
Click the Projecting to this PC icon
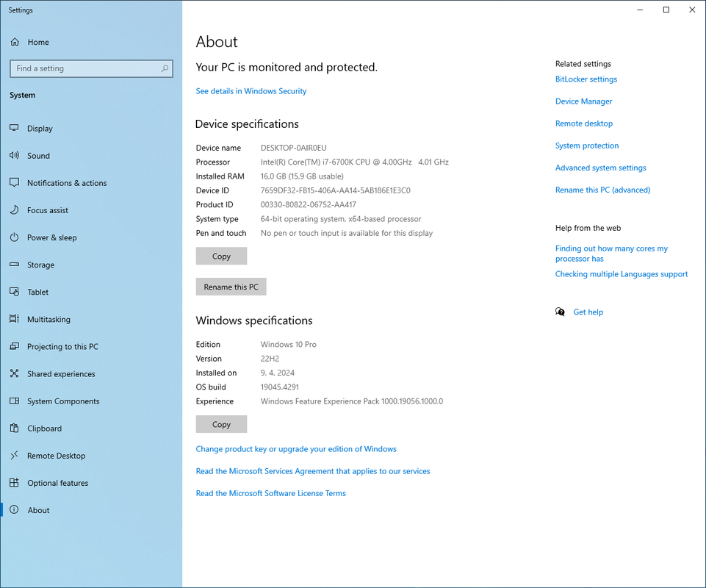coord(15,346)
